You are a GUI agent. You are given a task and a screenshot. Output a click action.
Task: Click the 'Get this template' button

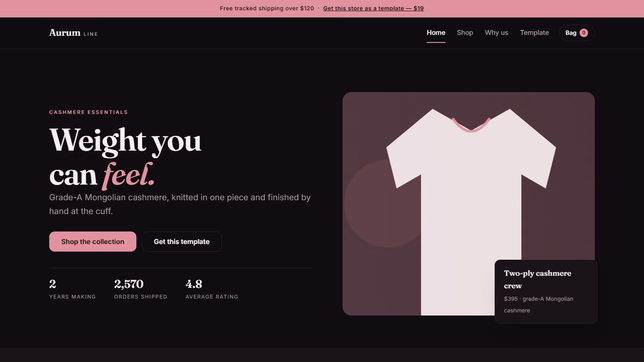click(x=182, y=241)
